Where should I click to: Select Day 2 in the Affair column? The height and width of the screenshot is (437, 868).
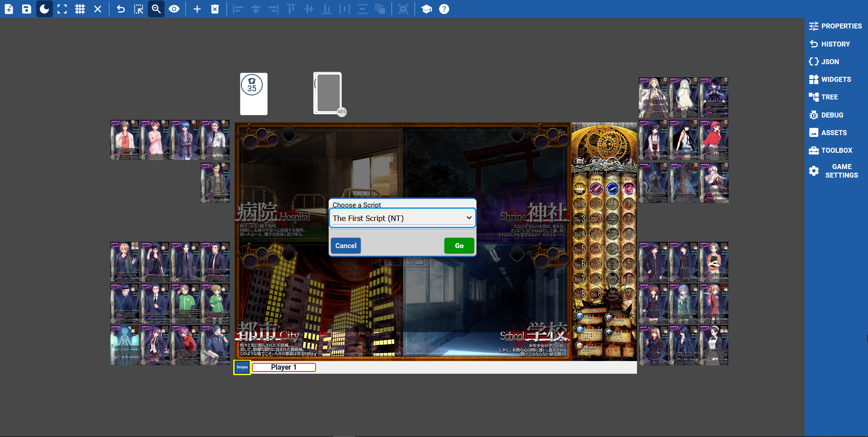(596, 204)
